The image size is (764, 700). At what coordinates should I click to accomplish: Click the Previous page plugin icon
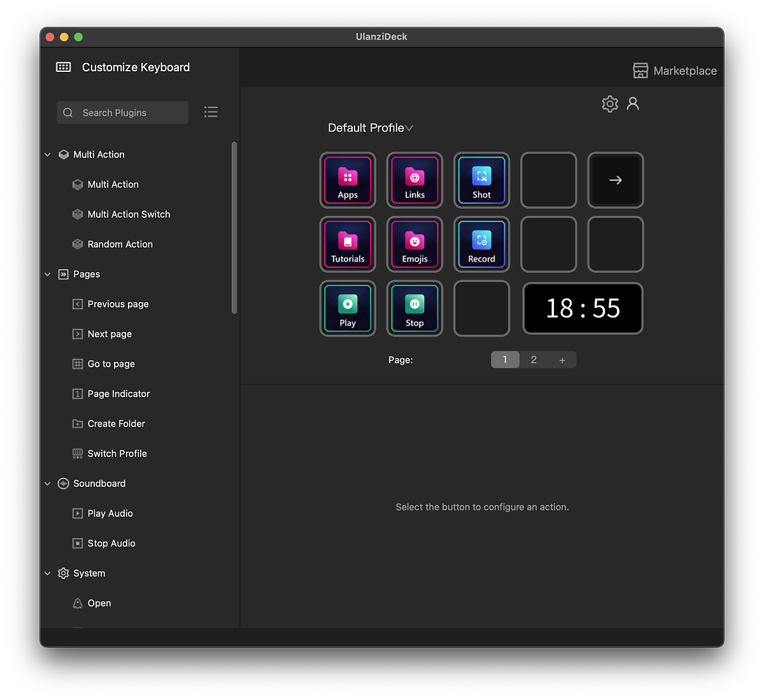coord(78,304)
